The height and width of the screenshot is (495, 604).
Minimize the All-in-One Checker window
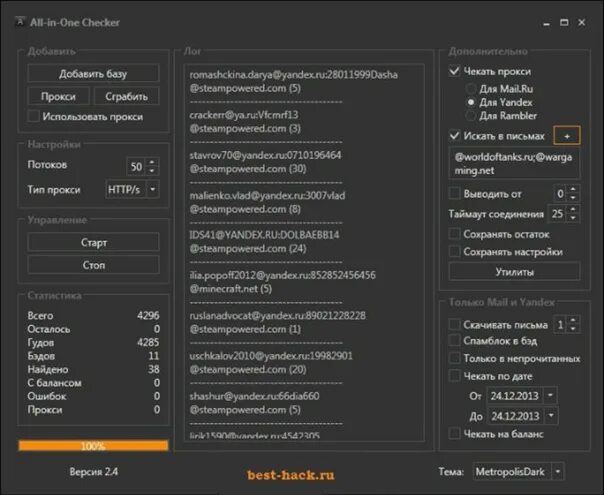pos(546,23)
